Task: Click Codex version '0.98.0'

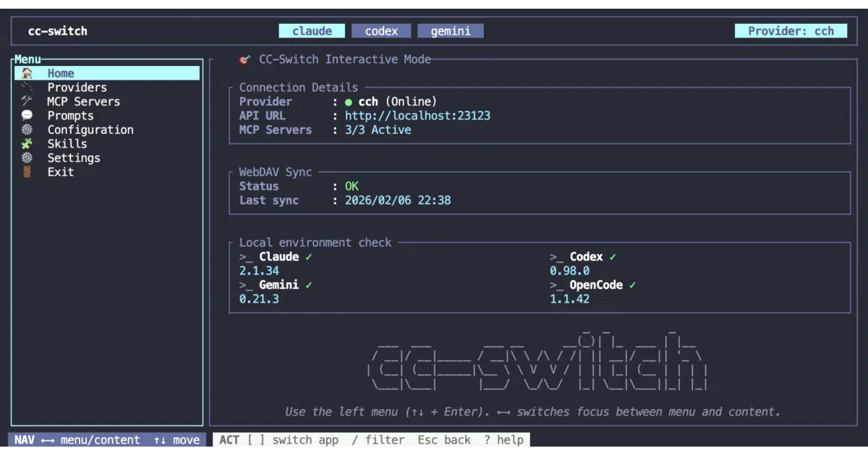Action: click(x=569, y=271)
